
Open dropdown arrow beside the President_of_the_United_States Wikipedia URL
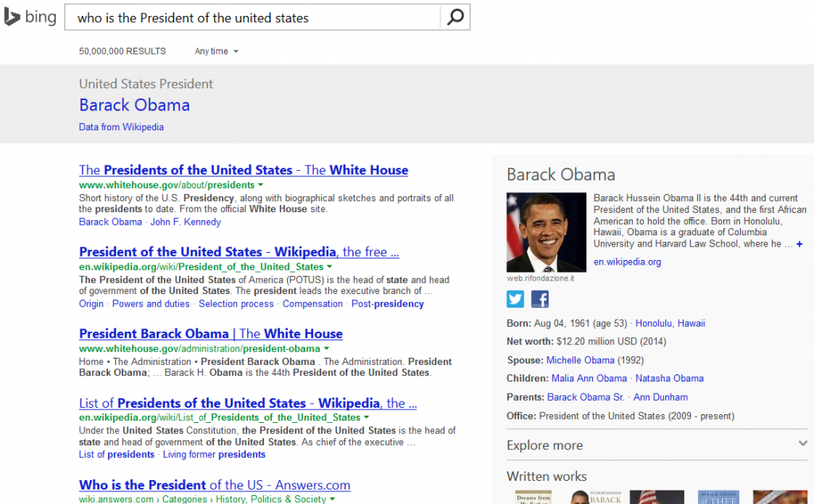(329, 267)
